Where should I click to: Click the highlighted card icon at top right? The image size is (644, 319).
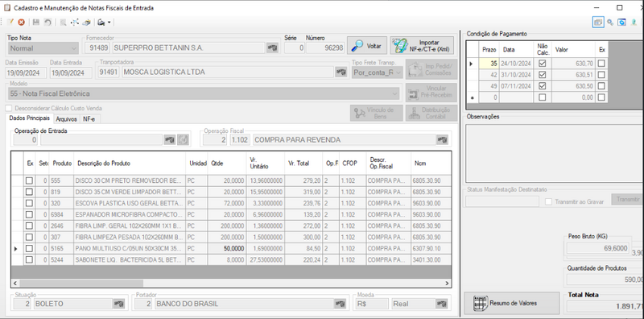point(598,23)
